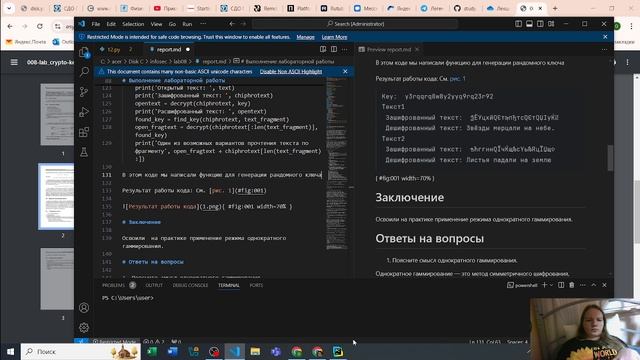Image resolution: width=640 pixels, height=360 pixels.
Task: Dismiss the non-ASCII characters warning
Action: 345,71
